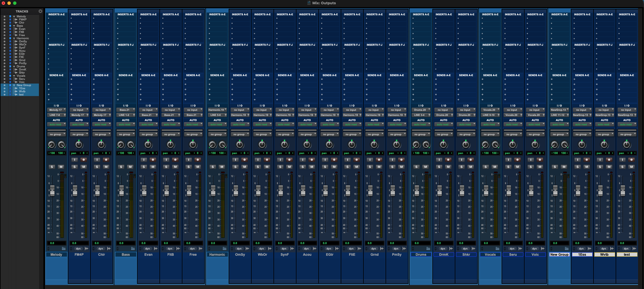This screenshot has width=644, height=289.
Task: Click the mic symbol beside LINE 7-8 output
Action: coord(65,115)
